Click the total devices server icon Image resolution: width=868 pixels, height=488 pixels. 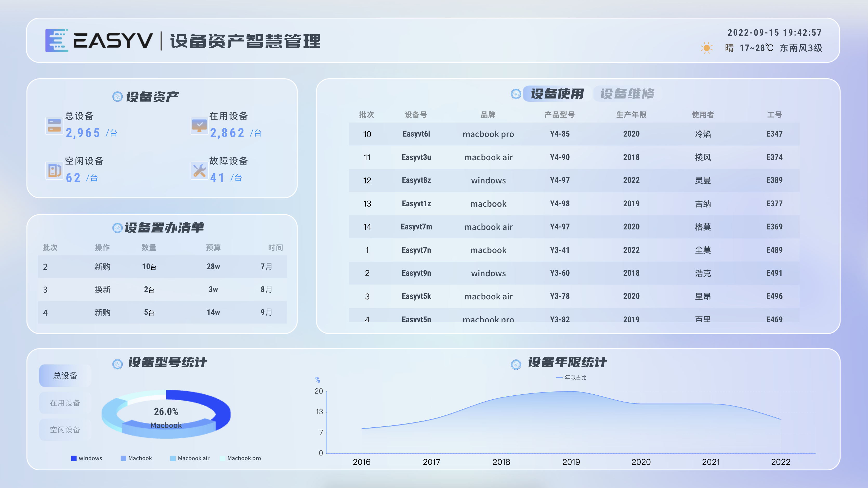(54, 125)
